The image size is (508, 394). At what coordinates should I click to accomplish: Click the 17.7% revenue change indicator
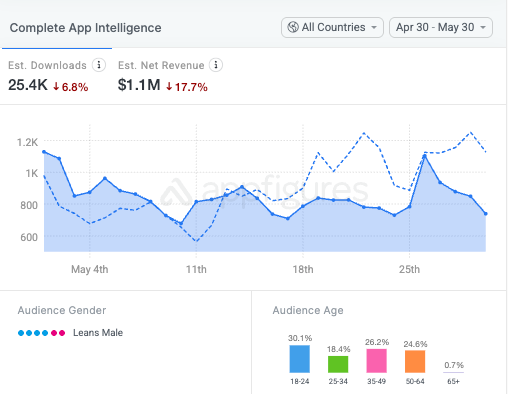click(x=187, y=87)
